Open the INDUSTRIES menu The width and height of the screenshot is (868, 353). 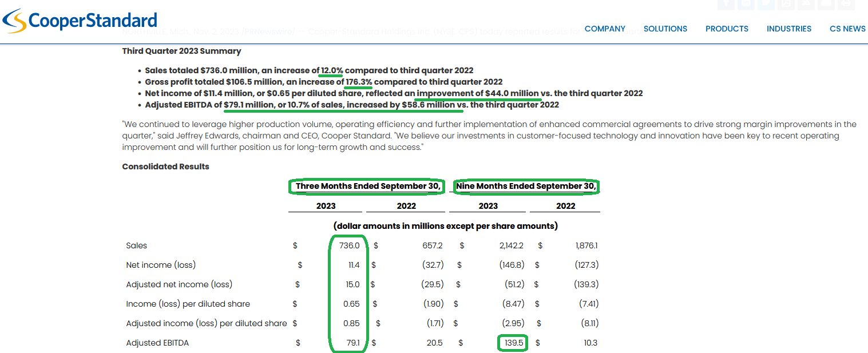pos(789,29)
